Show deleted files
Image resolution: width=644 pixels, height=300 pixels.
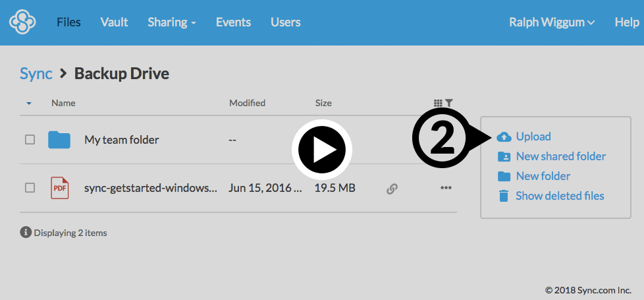tap(559, 196)
